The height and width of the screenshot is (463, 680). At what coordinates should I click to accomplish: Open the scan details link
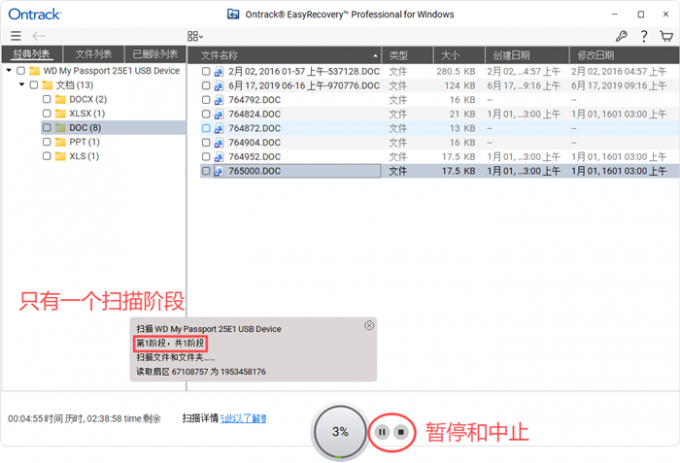(243, 418)
